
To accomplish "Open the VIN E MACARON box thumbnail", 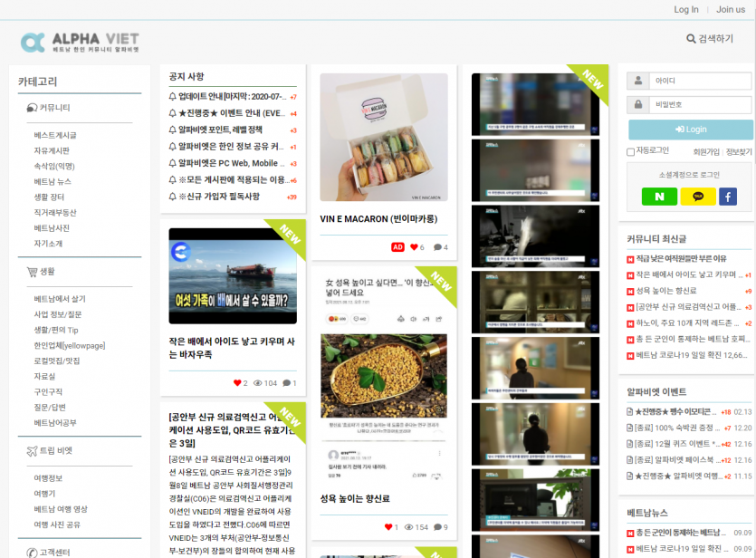I will pyautogui.click(x=383, y=138).
